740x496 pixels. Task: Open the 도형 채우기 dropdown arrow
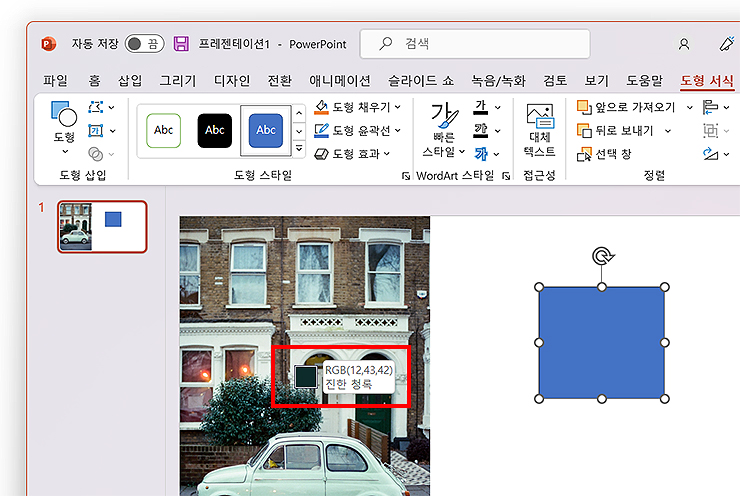point(398,107)
